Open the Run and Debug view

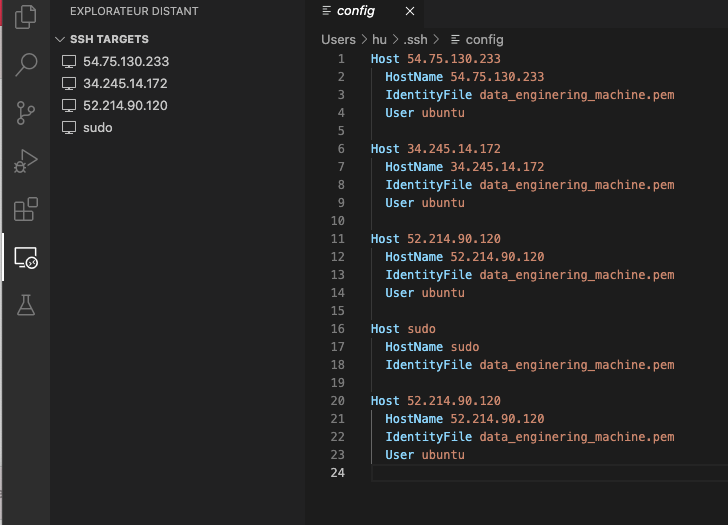[26, 161]
